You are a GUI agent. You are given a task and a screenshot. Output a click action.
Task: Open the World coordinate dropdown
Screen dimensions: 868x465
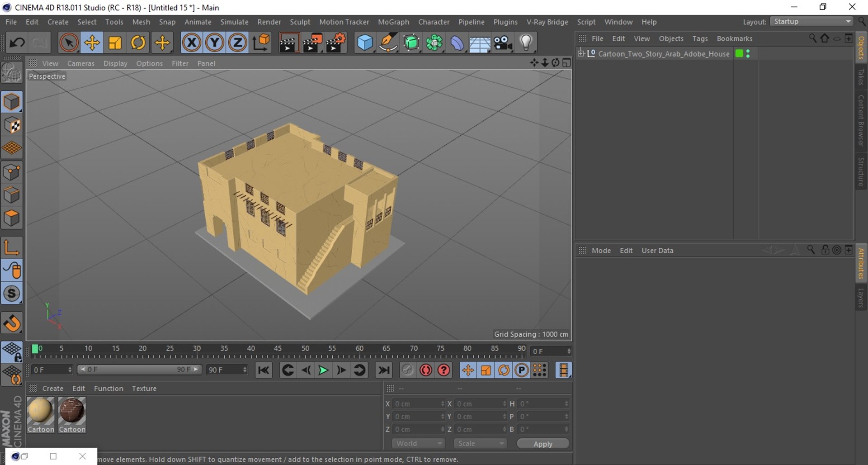click(x=419, y=444)
